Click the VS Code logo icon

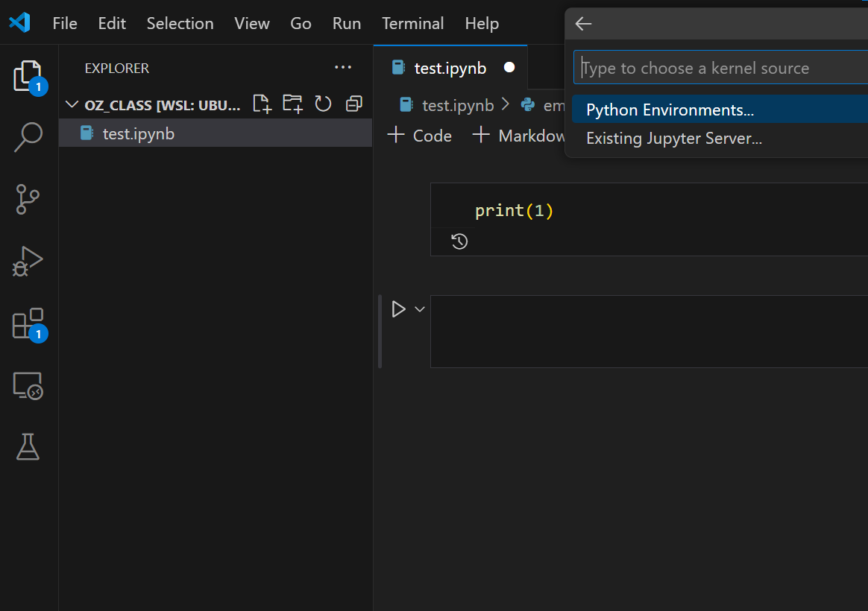20,22
